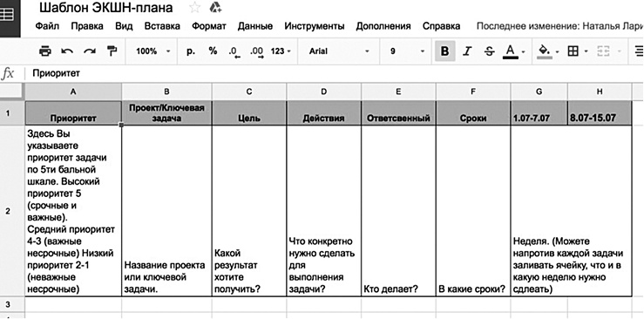Open the 123 number formats dropdown
Image resolution: width=644 pixels, height=319 pixels.
click(x=281, y=51)
